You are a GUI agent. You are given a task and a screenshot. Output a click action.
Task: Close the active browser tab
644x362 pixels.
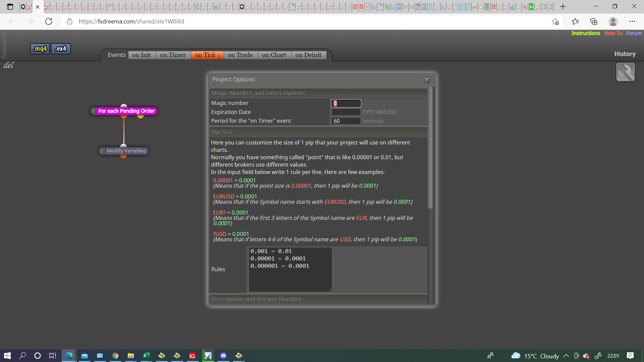[38, 7]
